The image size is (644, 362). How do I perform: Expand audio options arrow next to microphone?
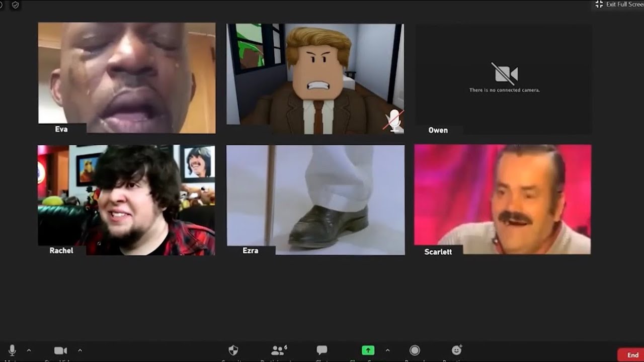point(29,350)
